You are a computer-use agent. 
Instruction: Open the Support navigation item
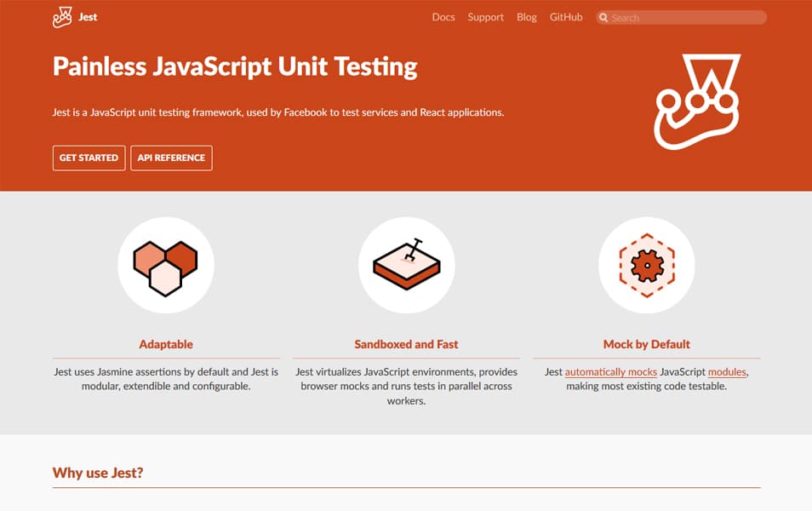485,17
